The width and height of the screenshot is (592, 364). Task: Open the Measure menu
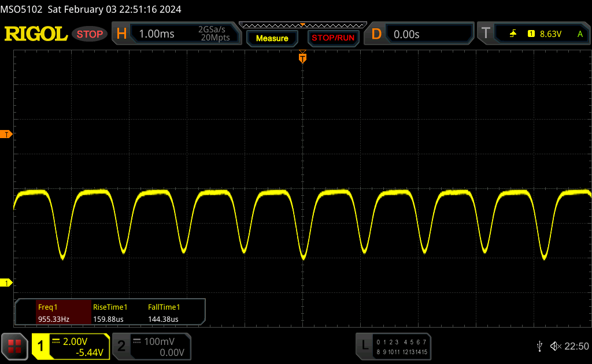[272, 38]
